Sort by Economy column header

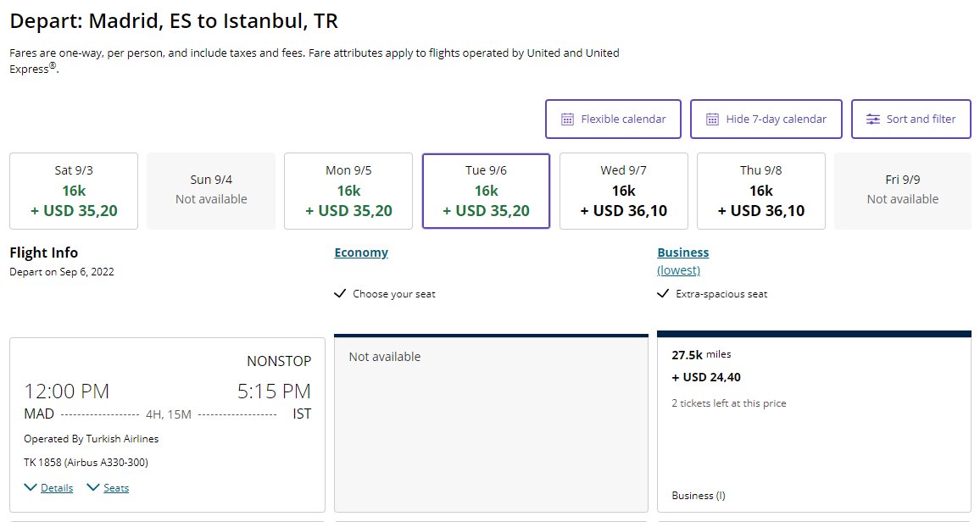[x=361, y=253]
